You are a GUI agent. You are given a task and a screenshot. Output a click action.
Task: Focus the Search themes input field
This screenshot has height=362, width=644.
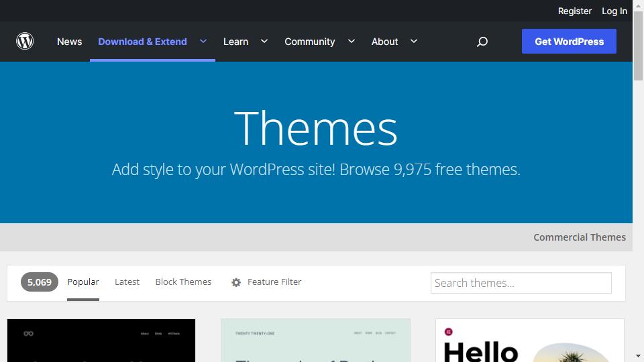point(521,283)
